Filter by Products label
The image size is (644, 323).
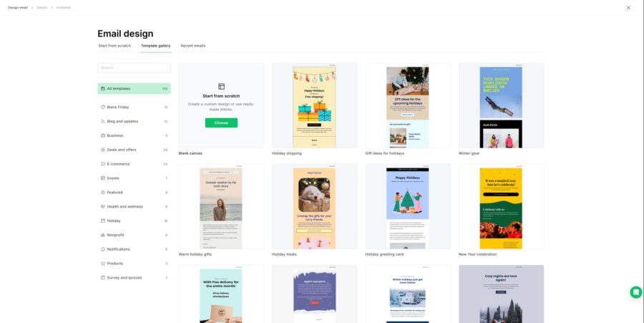pyautogui.click(x=115, y=263)
